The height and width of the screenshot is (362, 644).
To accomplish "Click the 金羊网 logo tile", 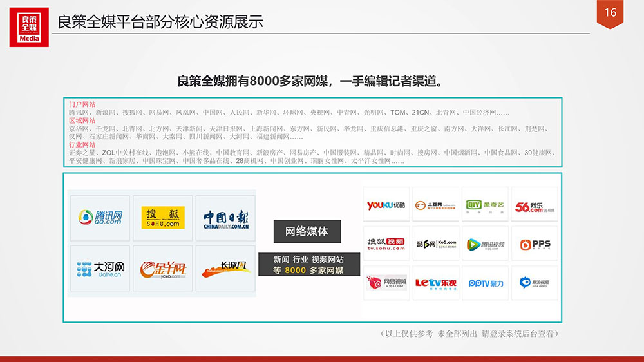I will point(162,267).
